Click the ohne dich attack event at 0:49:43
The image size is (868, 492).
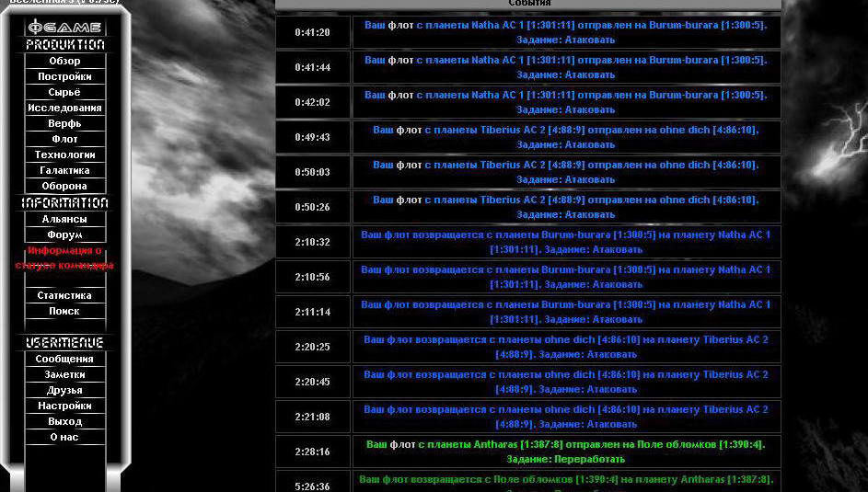[x=566, y=137]
